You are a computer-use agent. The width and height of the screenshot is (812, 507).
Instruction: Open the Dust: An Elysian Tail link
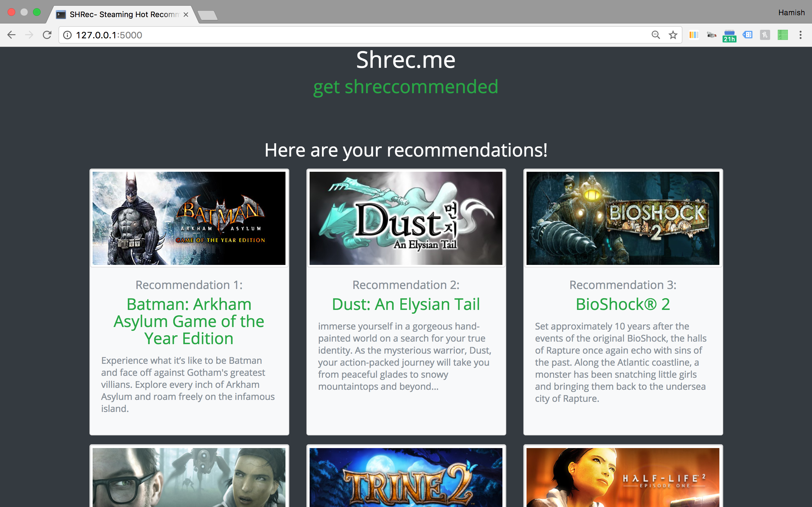point(406,305)
